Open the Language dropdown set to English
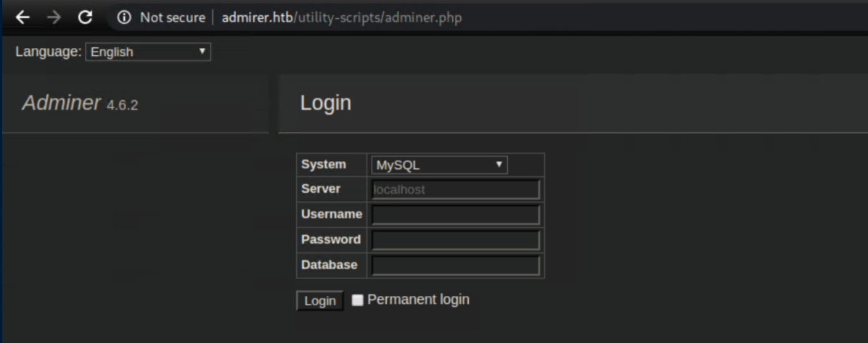 click(x=148, y=51)
